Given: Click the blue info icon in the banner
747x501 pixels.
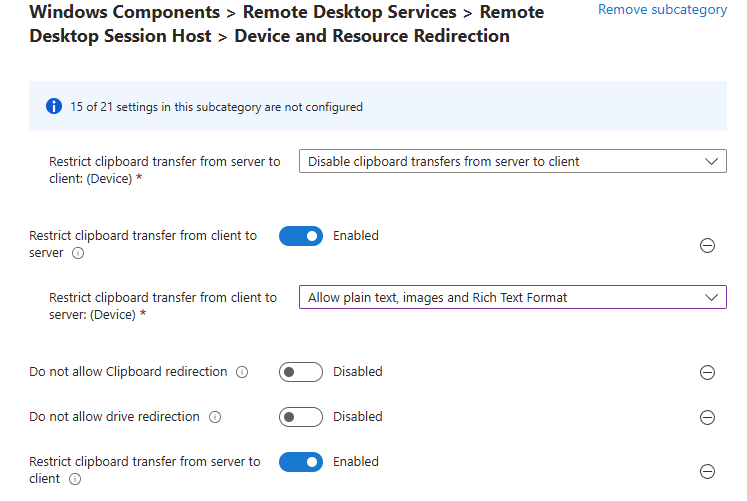Looking at the screenshot, I should 54,106.
